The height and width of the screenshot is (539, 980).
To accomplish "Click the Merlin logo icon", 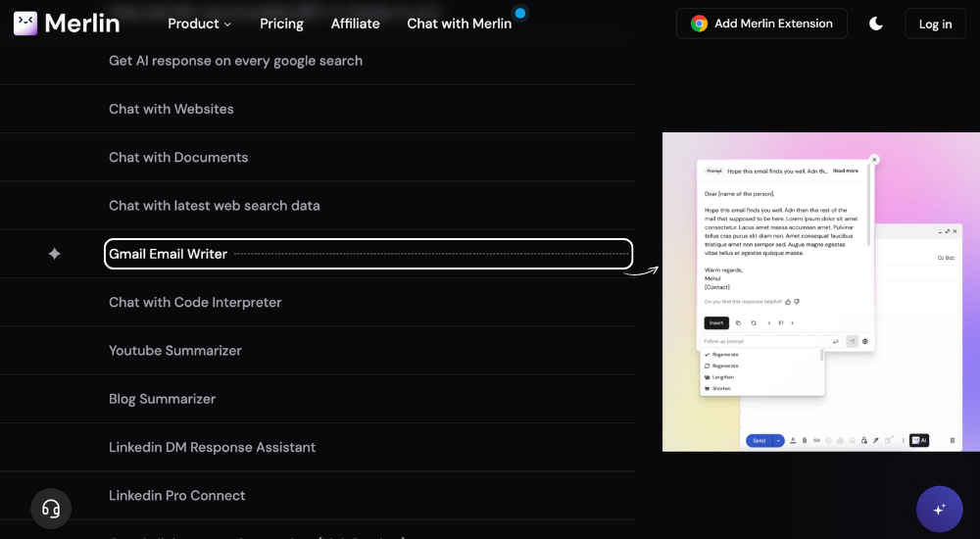I will tap(25, 24).
